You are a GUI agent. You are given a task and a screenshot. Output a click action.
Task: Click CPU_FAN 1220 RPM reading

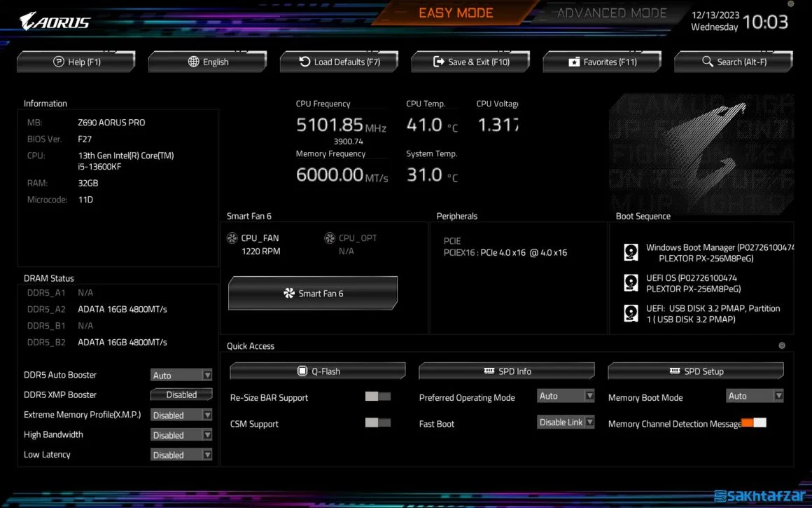click(x=261, y=252)
